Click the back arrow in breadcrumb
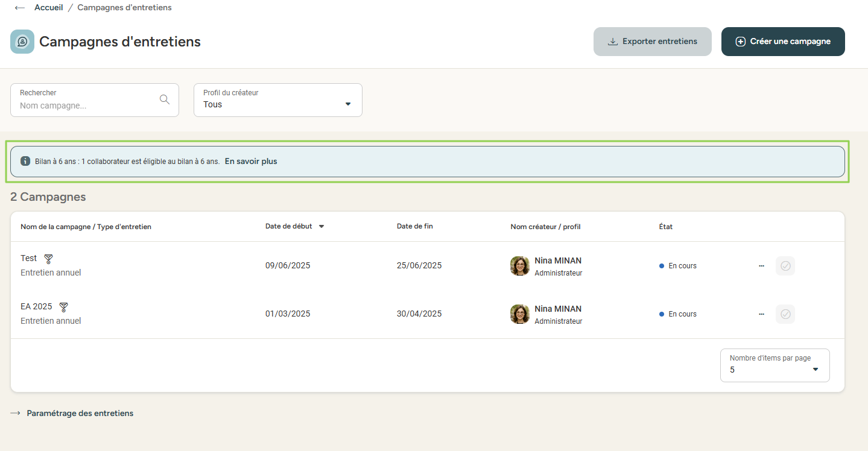 20,8
